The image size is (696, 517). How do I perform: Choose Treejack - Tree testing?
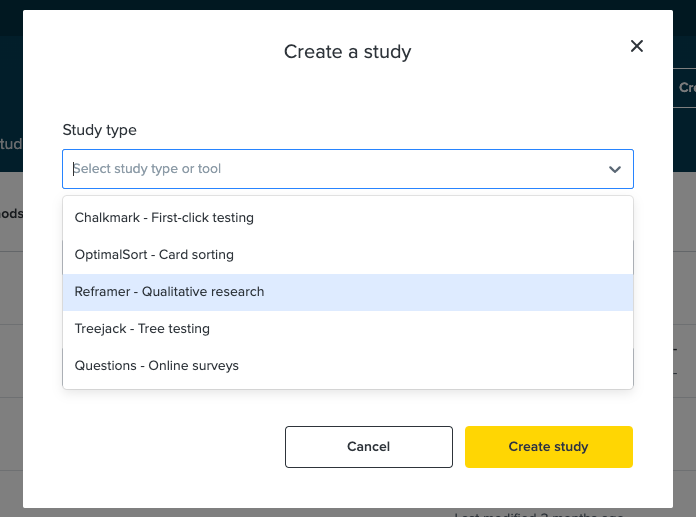point(348,329)
